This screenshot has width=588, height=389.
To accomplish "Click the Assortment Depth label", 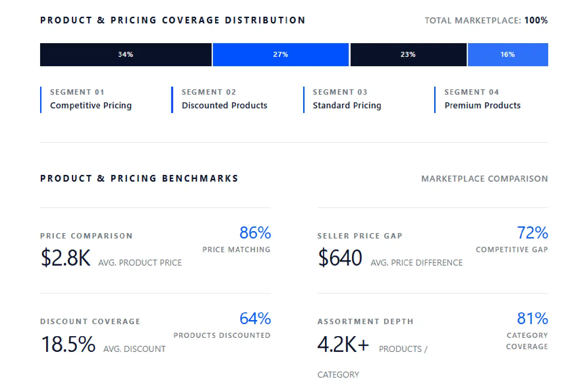I will tap(365, 322).
